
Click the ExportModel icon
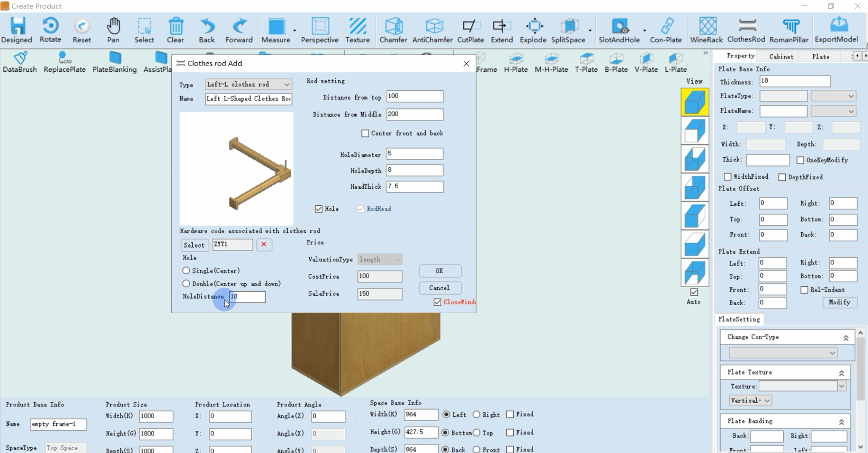(x=837, y=30)
